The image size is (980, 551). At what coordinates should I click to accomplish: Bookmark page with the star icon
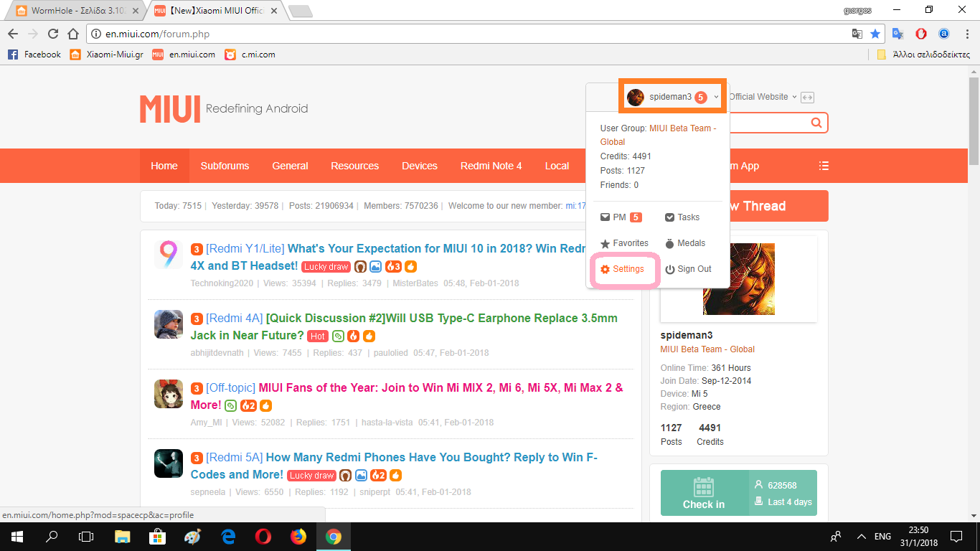[x=875, y=34]
